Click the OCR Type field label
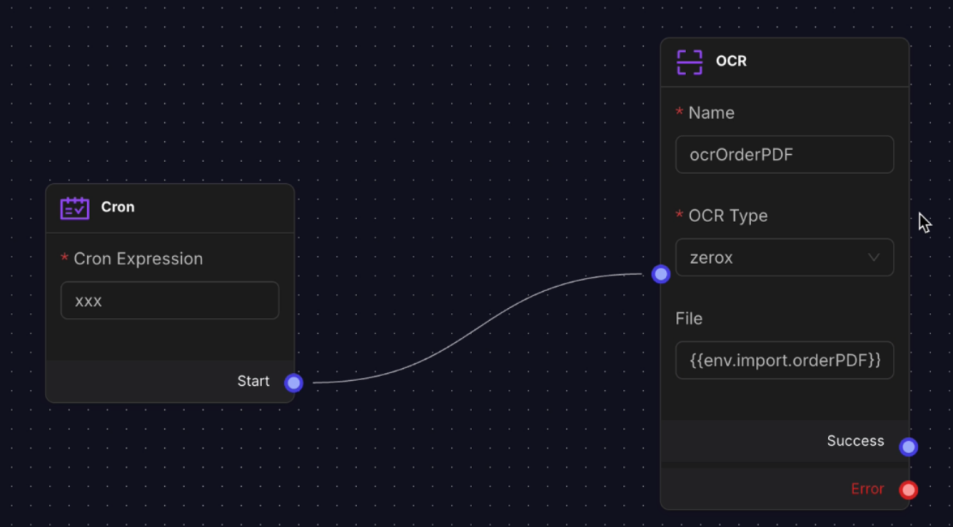 tap(728, 216)
